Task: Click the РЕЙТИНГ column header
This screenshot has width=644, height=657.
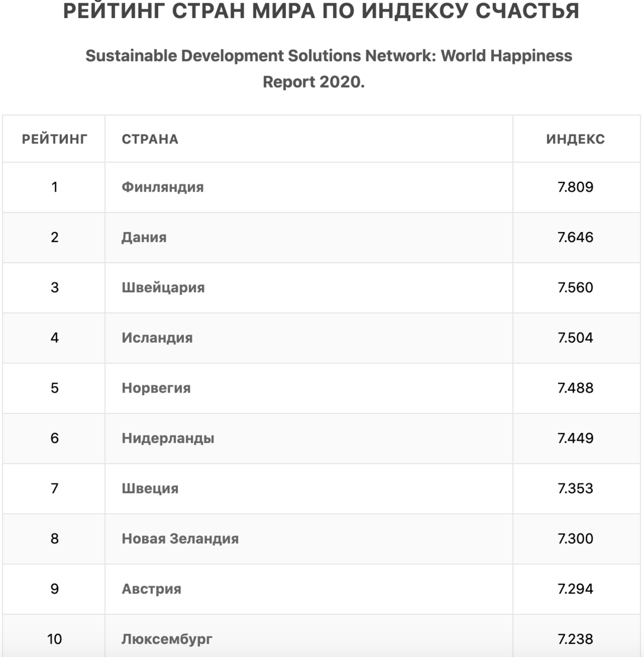Action: point(55,139)
